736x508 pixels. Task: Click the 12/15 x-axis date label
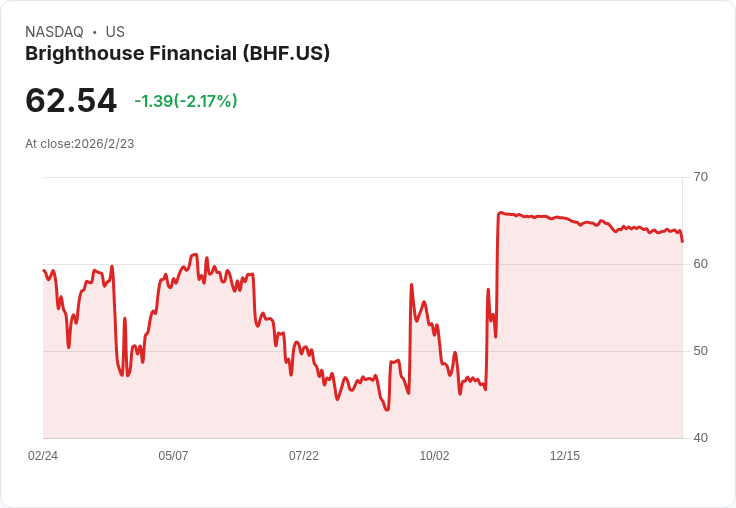pyautogui.click(x=565, y=456)
